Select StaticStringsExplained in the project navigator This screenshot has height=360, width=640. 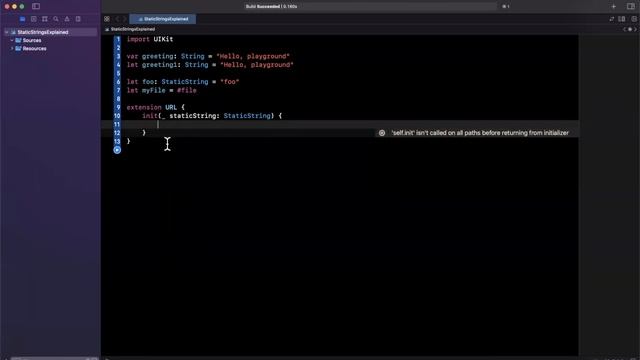(42, 32)
